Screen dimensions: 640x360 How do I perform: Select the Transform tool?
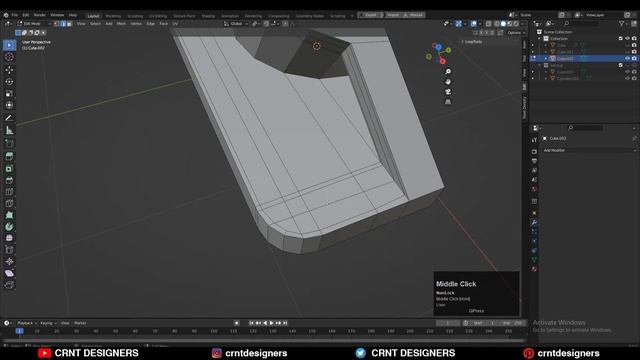pos(9,105)
